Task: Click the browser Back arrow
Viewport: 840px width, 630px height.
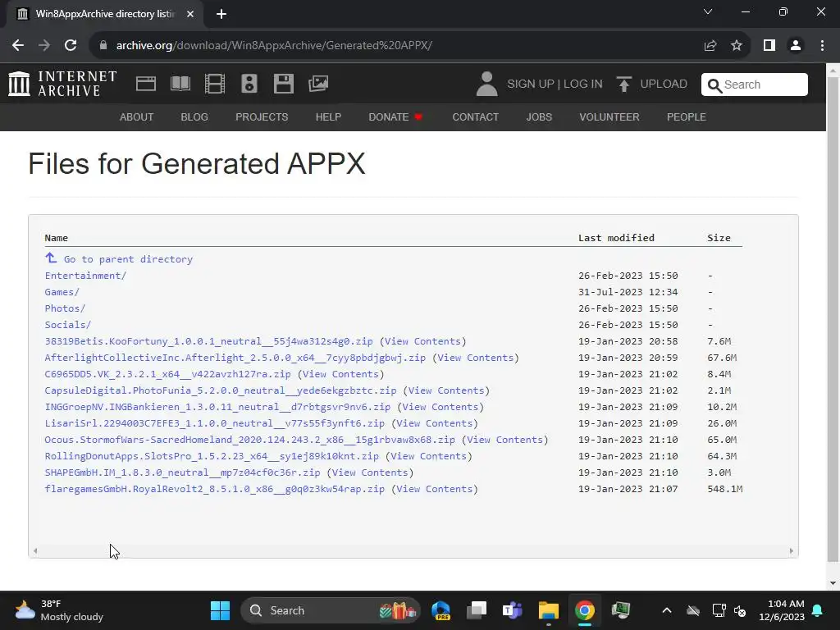Action: point(18,45)
